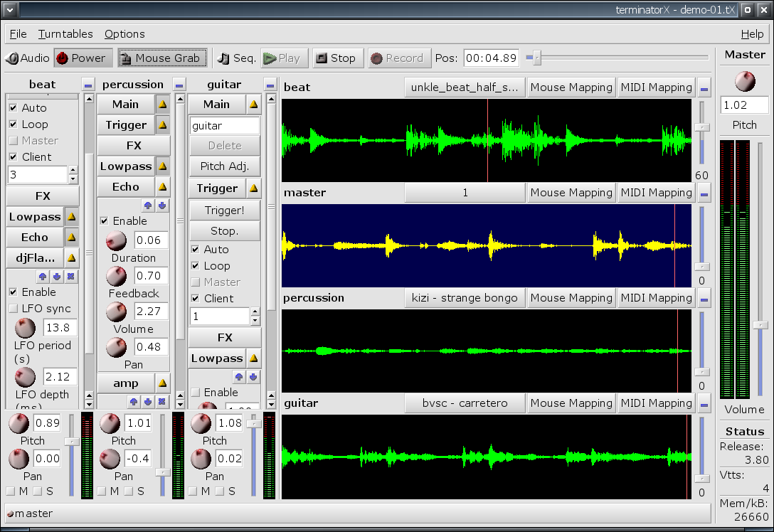Stop sequencer playback
Image resolution: width=774 pixels, height=532 pixels.
(x=338, y=58)
